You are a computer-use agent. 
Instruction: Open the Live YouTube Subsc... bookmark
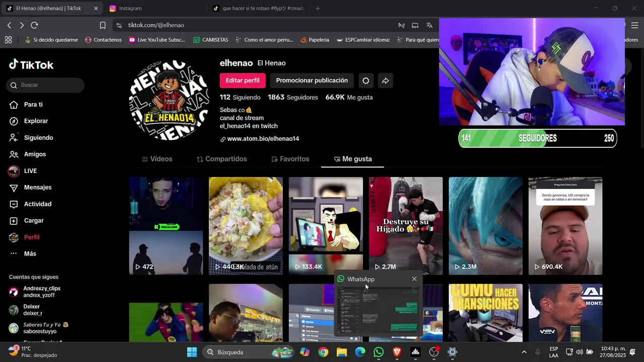[x=156, y=40]
